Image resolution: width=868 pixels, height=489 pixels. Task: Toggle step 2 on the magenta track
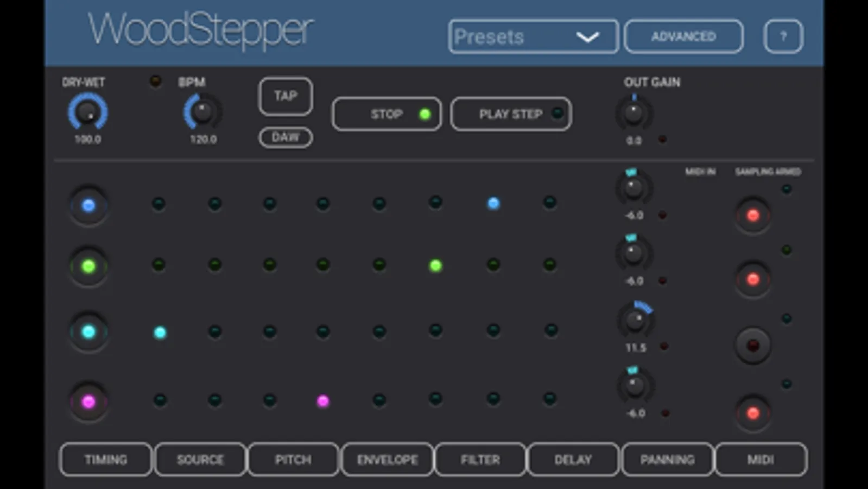[215, 400]
